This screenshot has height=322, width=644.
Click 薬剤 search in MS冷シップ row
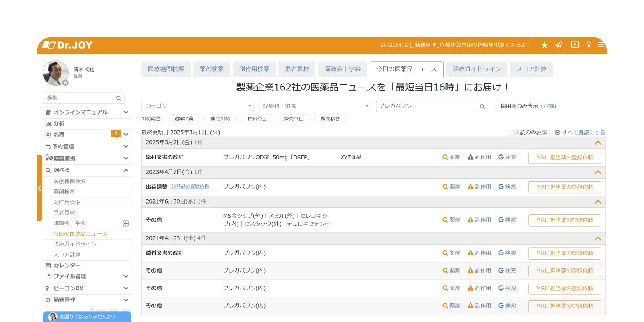pos(452,220)
